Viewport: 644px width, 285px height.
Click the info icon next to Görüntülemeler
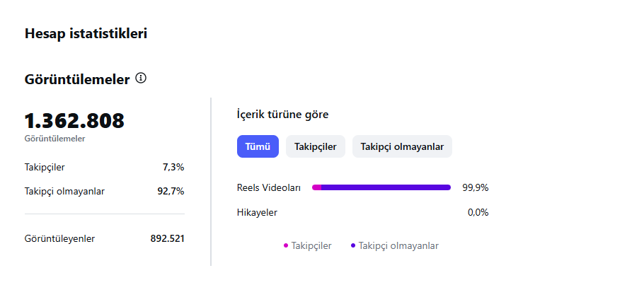point(141,78)
